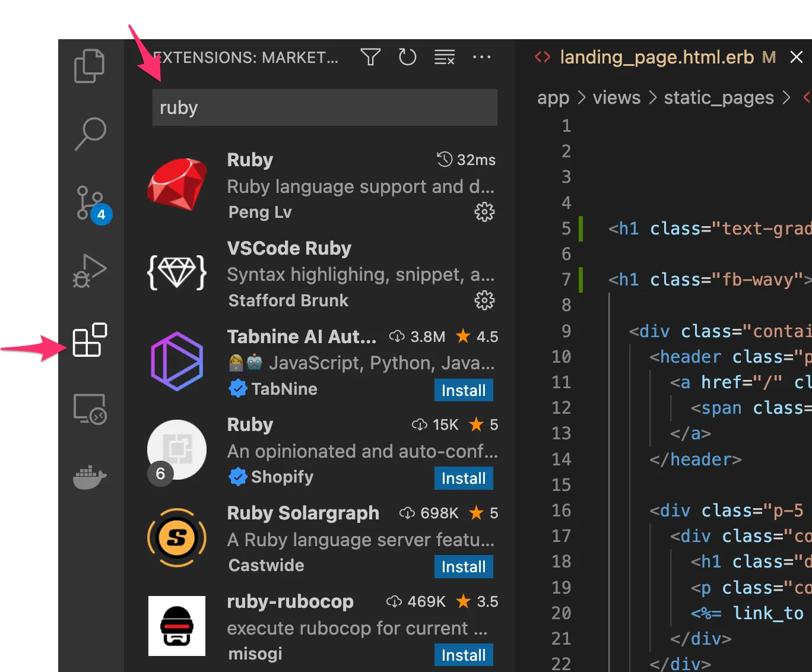Open the Search view in activity bar

90,134
